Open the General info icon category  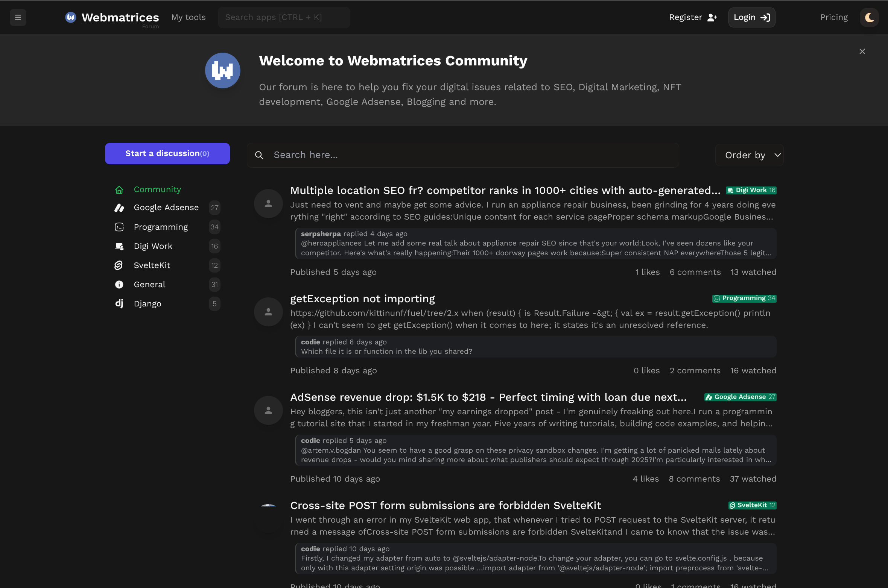pos(119,285)
